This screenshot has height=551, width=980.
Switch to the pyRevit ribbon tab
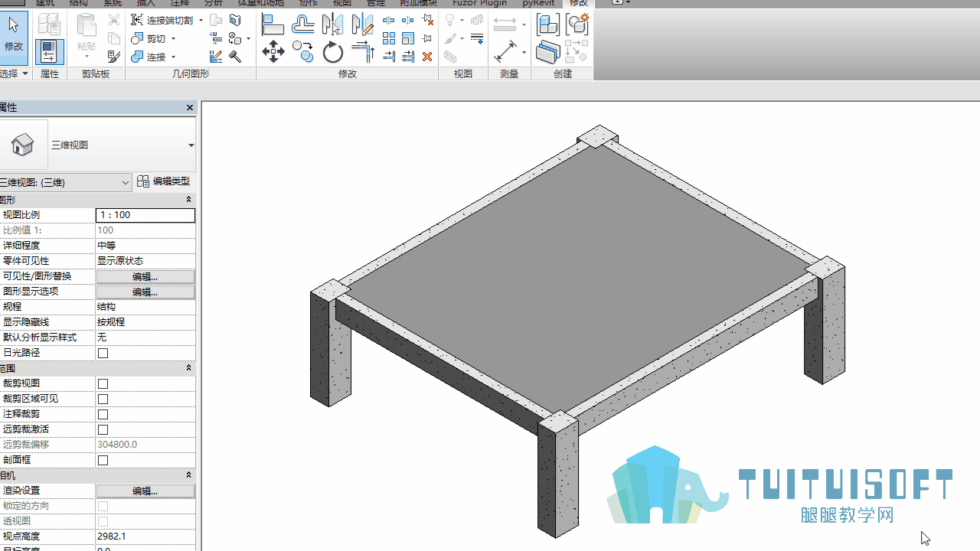point(538,3)
